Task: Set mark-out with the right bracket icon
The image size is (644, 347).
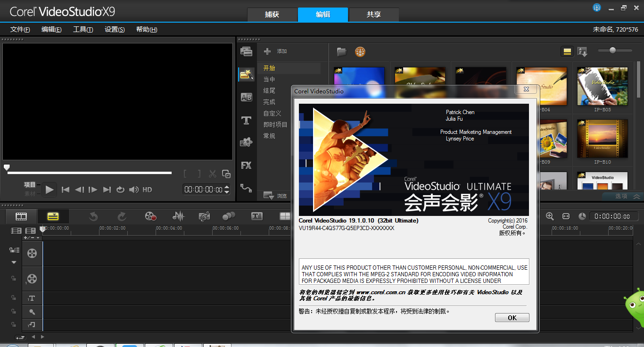Action: [199, 174]
